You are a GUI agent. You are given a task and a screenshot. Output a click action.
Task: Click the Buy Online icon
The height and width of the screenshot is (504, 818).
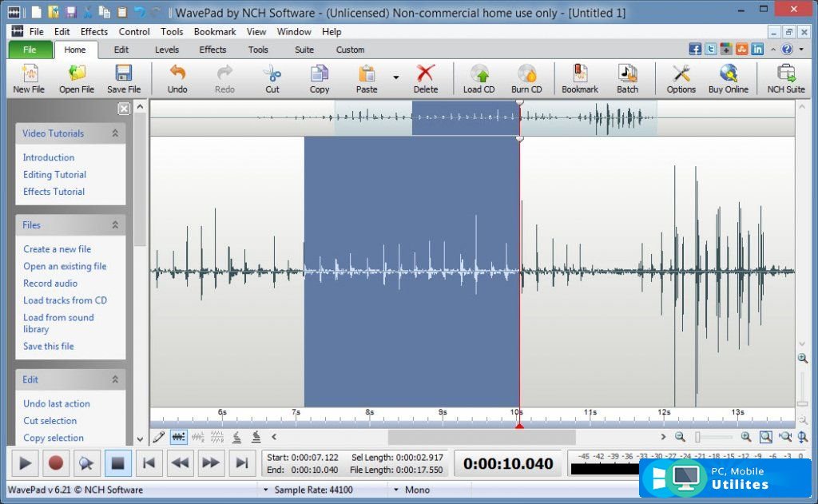point(729,78)
